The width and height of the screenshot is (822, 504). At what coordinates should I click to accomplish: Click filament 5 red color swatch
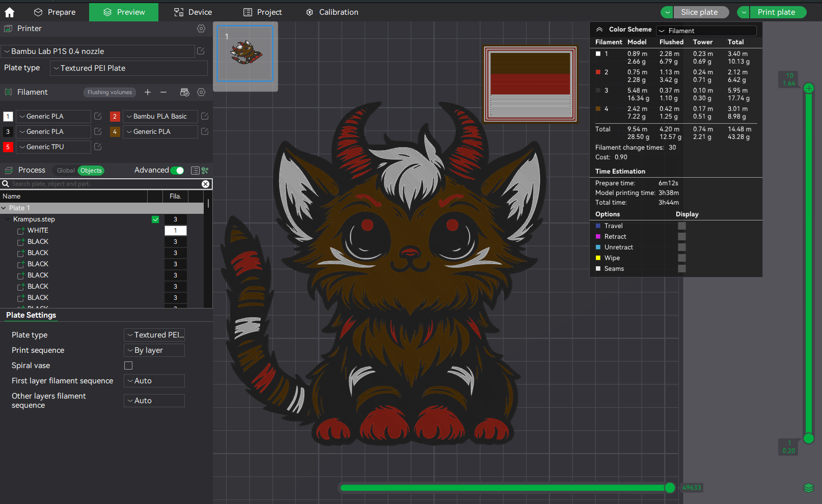[8, 147]
